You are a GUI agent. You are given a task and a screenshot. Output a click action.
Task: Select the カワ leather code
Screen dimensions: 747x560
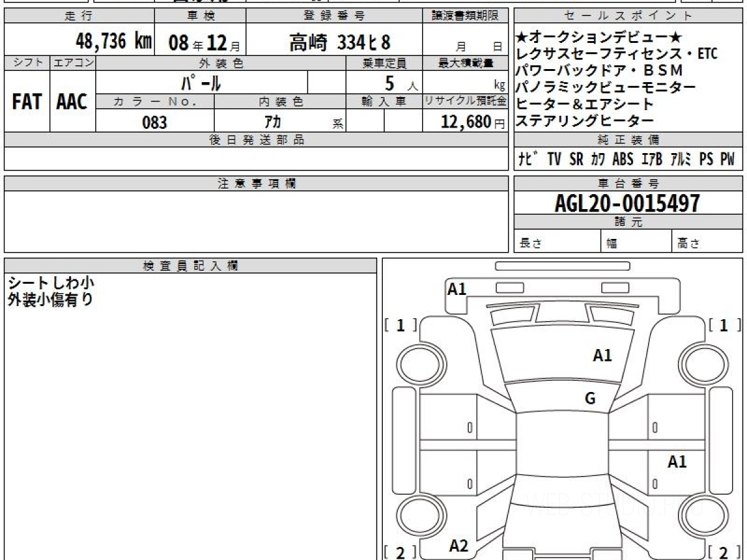tap(598, 159)
